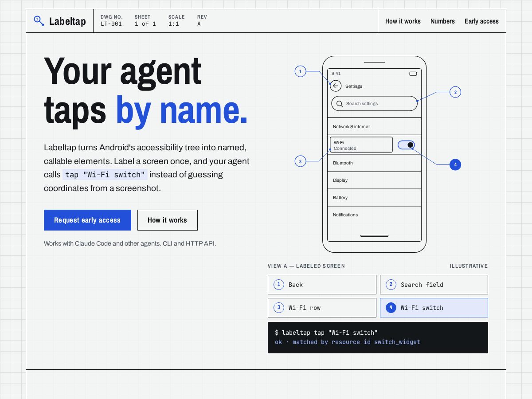Click the outlined How it works button
Image resolution: width=532 pixels, height=399 pixels.
(x=168, y=220)
